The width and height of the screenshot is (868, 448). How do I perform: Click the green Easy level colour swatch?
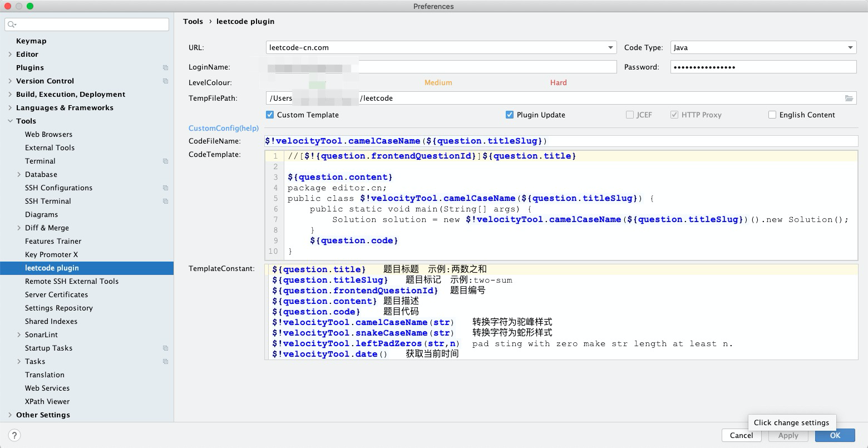(317, 85)
